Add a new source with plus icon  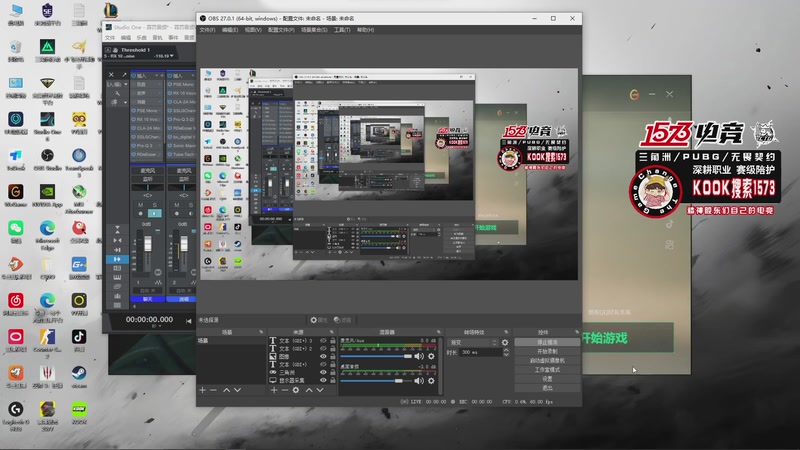(274, 390)
